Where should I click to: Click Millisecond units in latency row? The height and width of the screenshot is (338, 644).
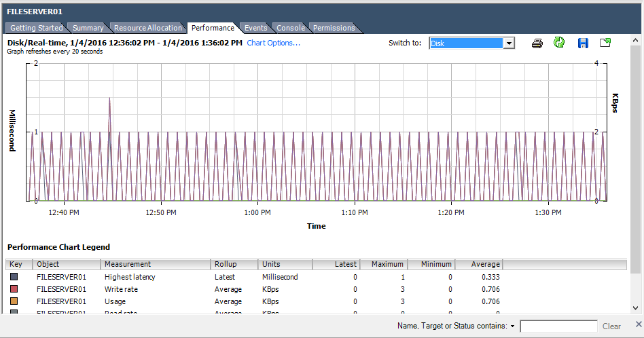280,277
